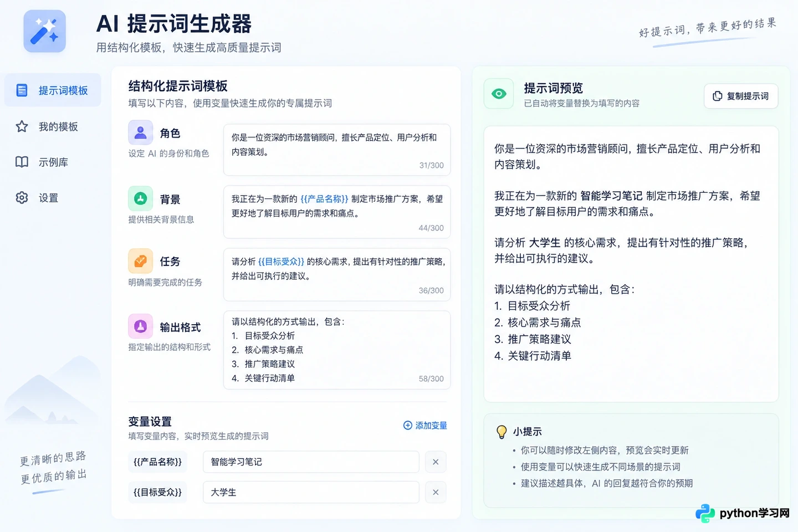798x532 pixels.
Task: Click the {{产品名称}} variable tag
Action: 157,462
